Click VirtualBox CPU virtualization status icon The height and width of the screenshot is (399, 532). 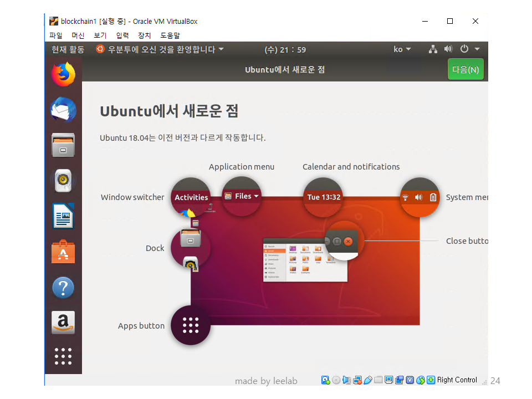(410, 380)
